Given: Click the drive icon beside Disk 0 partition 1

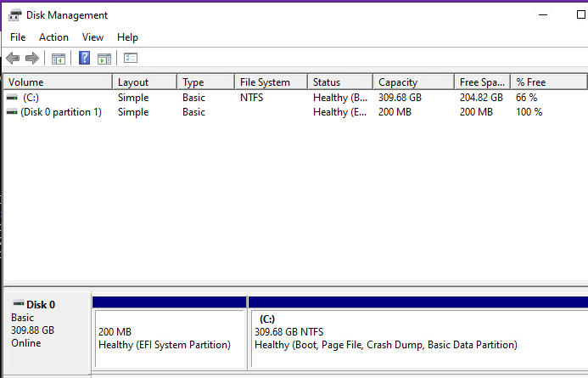Looking at the screenshot, I should 12,112.
